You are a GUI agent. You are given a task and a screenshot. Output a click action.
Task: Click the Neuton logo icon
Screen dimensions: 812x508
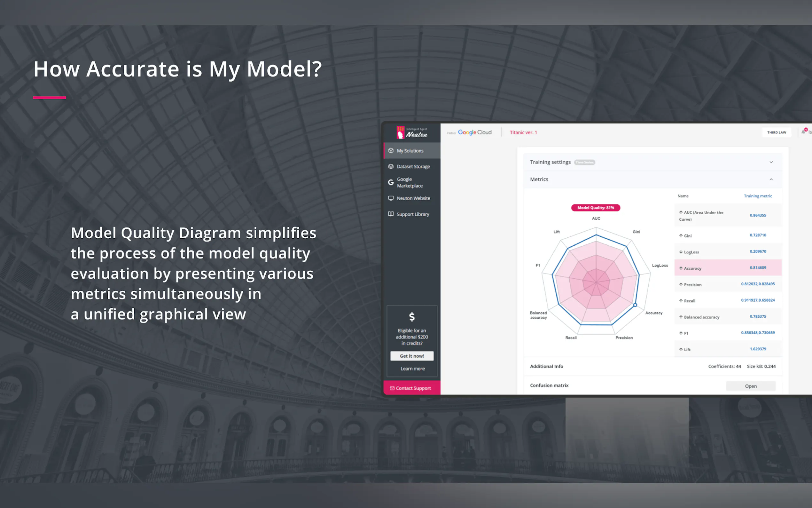[x=401, y=132]
